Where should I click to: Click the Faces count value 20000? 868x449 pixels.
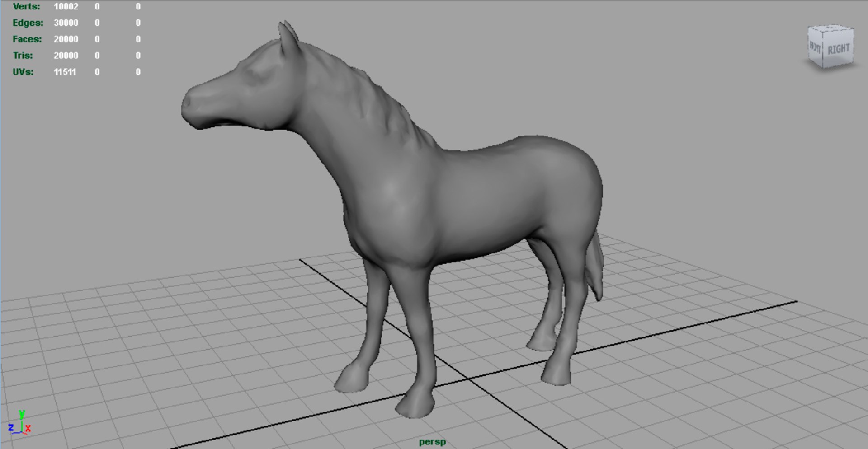point(66,39)
